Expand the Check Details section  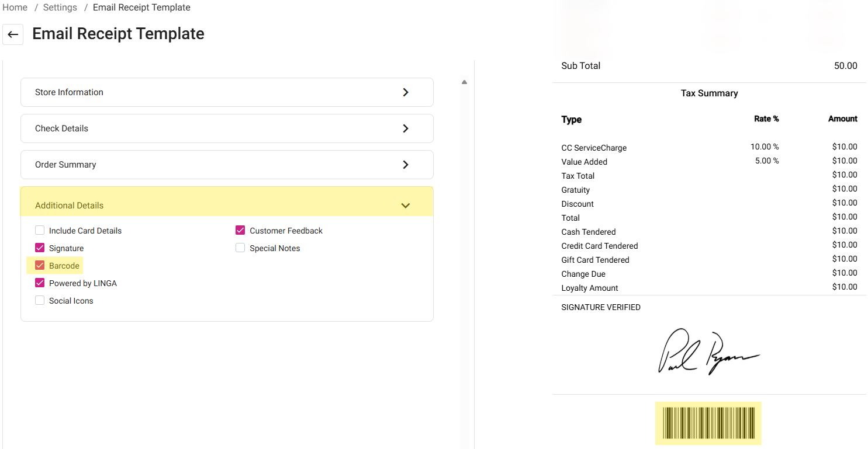point(226,128)
